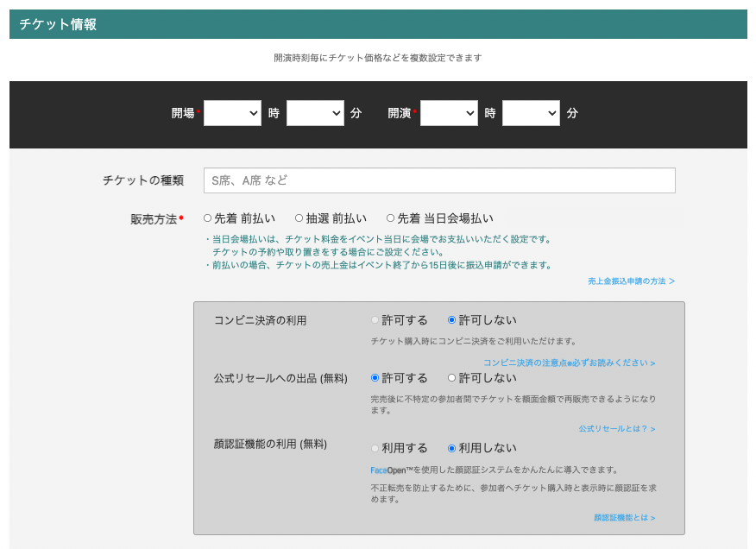The image size is (756, 549).
Task: Click the コンビニ決済の利用 label
Action: coord(261,320)
